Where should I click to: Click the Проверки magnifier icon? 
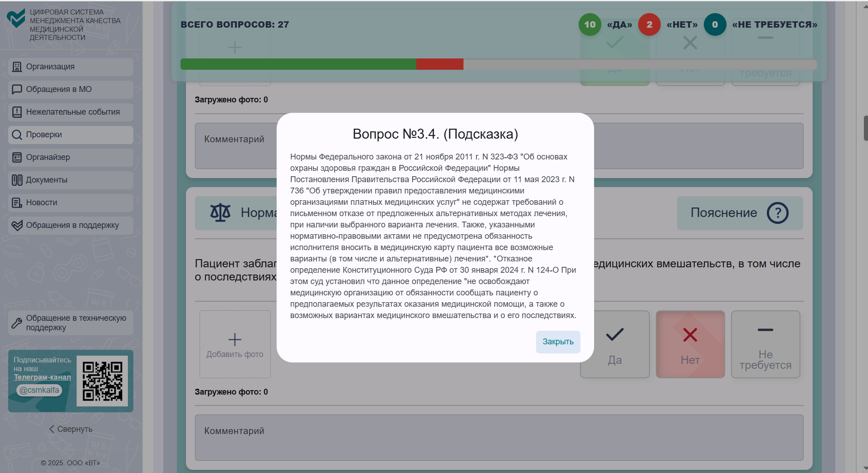17,135
